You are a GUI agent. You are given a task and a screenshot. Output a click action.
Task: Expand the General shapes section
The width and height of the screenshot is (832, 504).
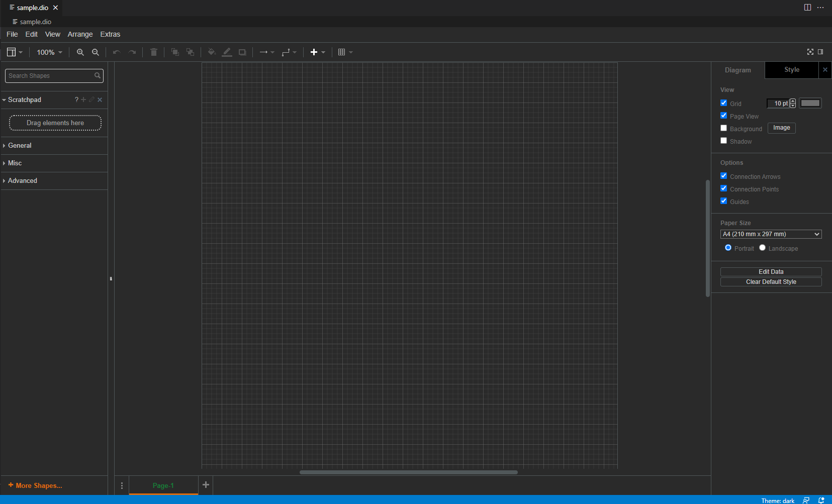tap(20, 146)
